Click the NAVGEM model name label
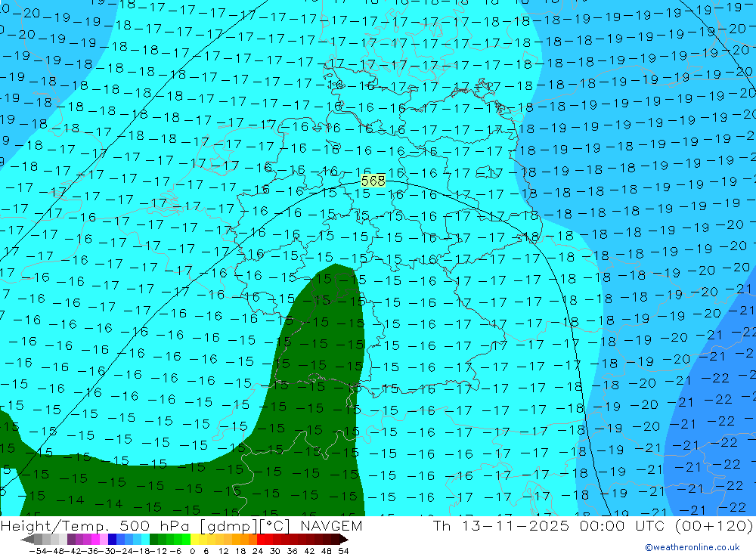This screenshot has height=554, width=756. (x=331, y=525)
